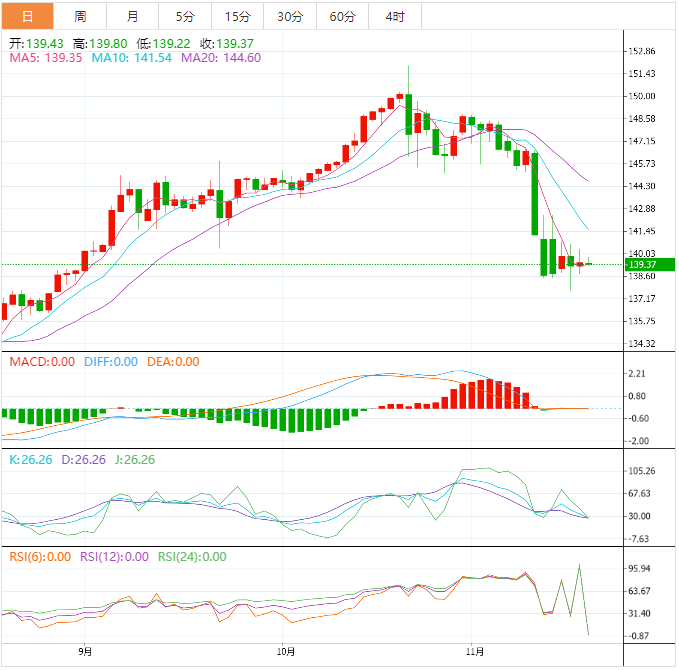Viewport: 679px width, 670px height.
Task: Select the 日 daily chart tab
Action: 26,17
